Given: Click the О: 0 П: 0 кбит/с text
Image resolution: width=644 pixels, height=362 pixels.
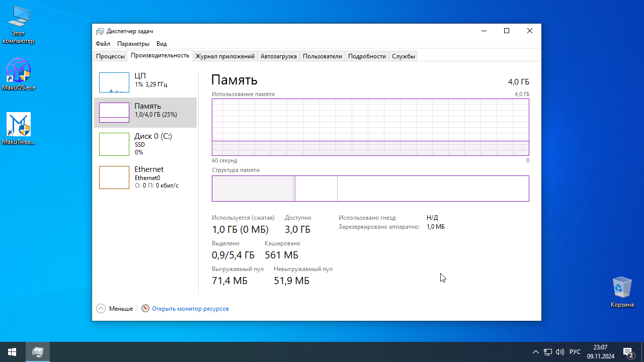Looking at the screenshot, I should click(156, 186).
